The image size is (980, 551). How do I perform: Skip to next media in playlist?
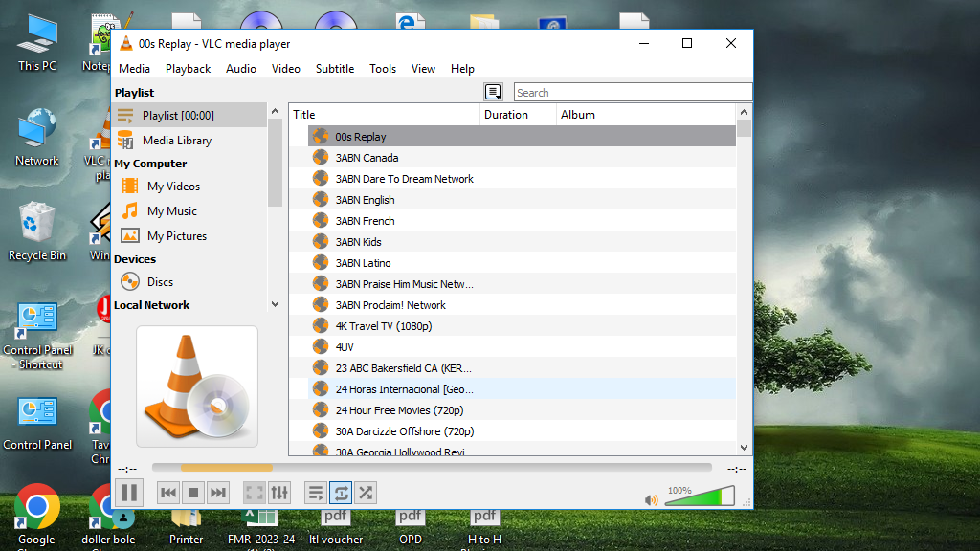(217, 493)
